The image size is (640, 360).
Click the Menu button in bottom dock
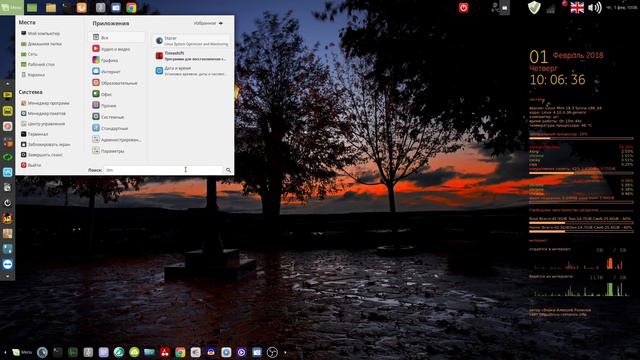click(22, 352)
